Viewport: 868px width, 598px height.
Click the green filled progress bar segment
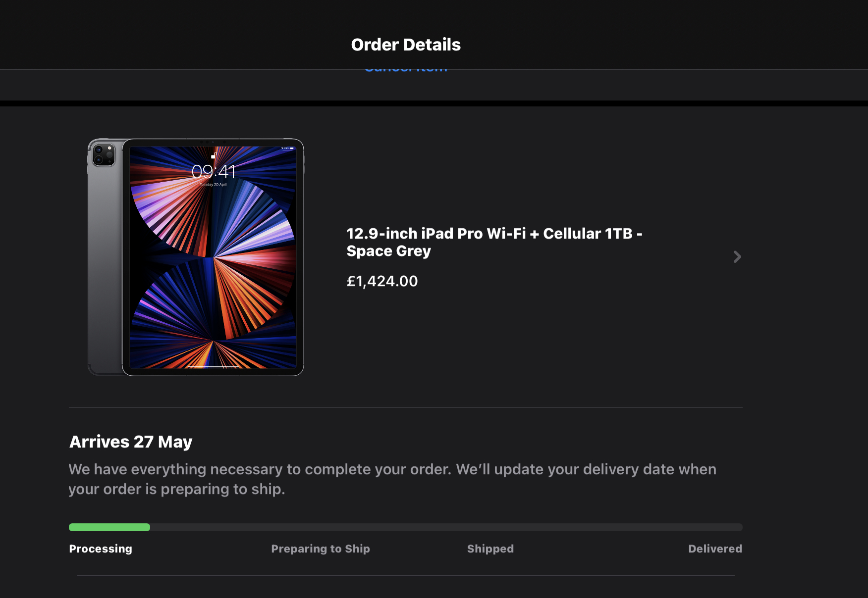(x=109, y=527)
